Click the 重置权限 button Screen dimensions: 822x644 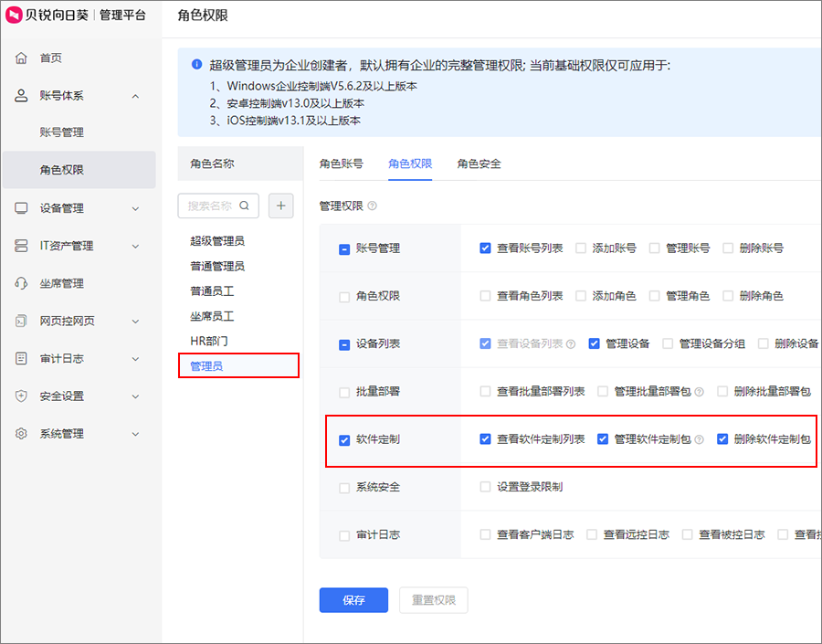pyautogui.click(x=434, y=600)
